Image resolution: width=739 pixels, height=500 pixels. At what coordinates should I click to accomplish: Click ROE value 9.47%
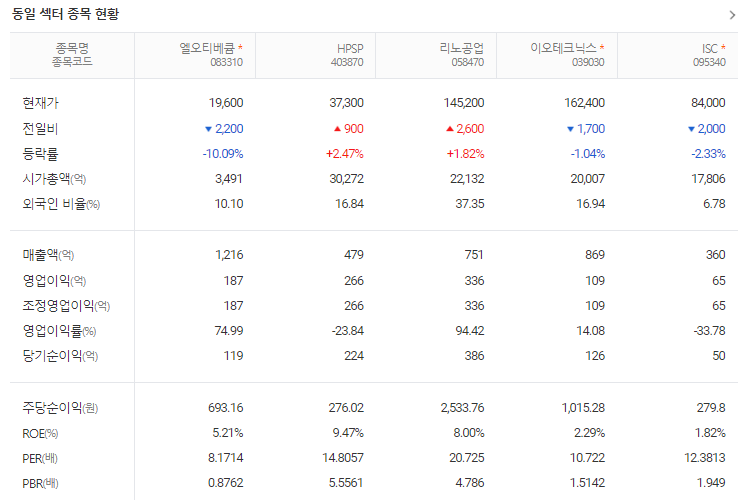[348, 433]
